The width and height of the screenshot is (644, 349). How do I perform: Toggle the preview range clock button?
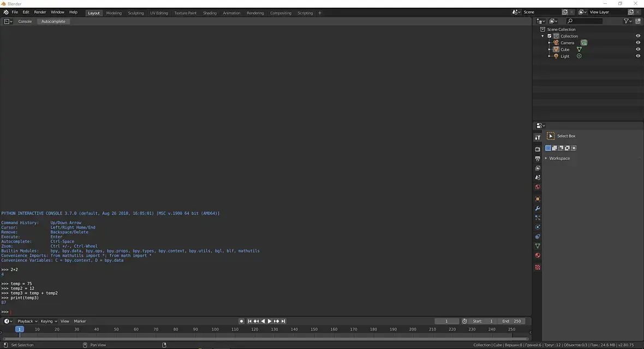click(464, 321)
